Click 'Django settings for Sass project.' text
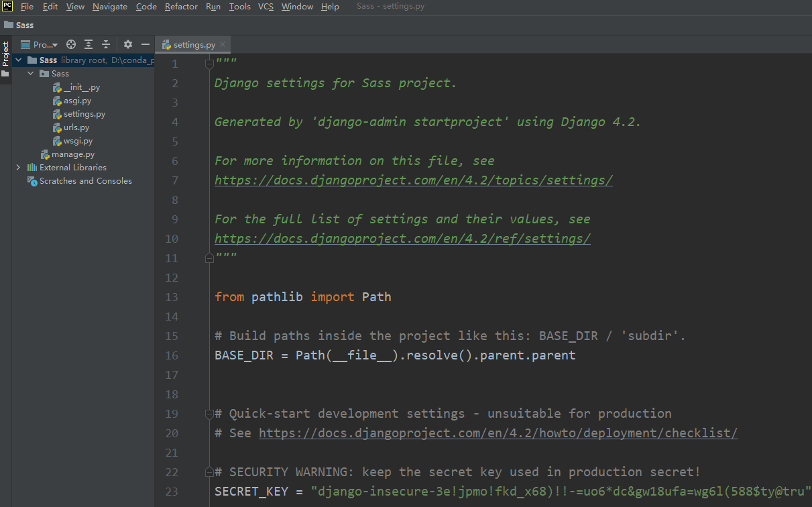 coord(335,83)
